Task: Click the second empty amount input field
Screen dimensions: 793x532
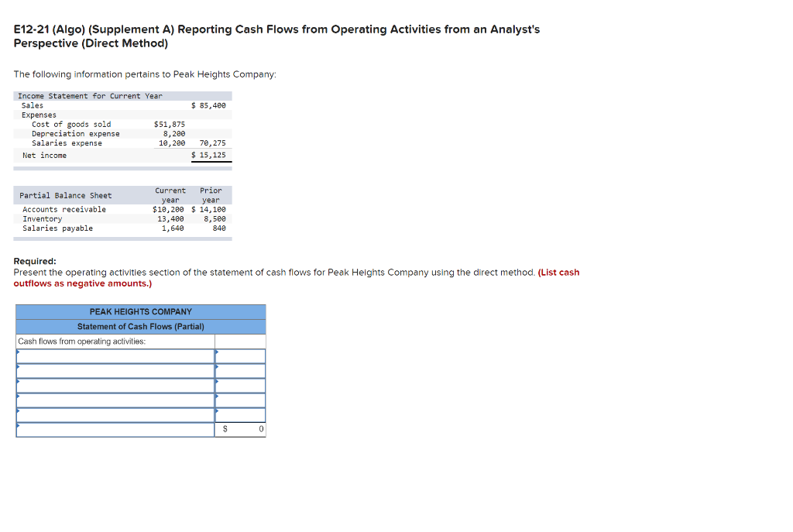Action: (x=242, y=370)
